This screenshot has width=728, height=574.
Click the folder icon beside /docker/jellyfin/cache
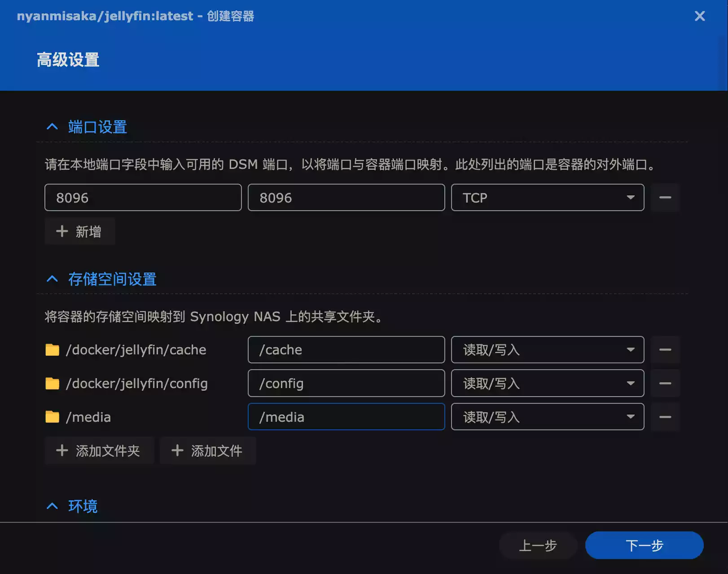click(x=52, y=349)
